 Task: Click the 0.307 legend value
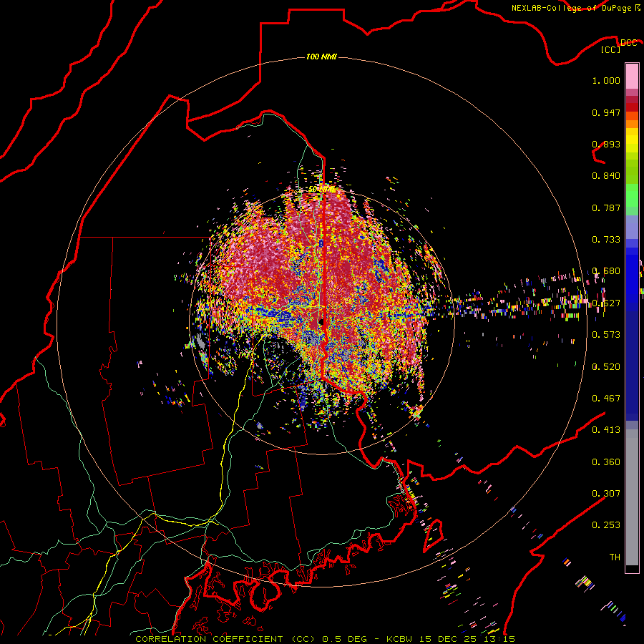tap(606, 494)
